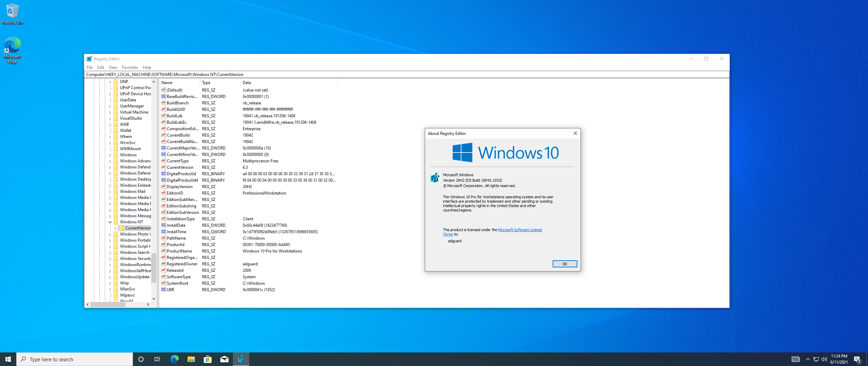Sort values by Data column header
868x366 pixels.
[289, 82]
